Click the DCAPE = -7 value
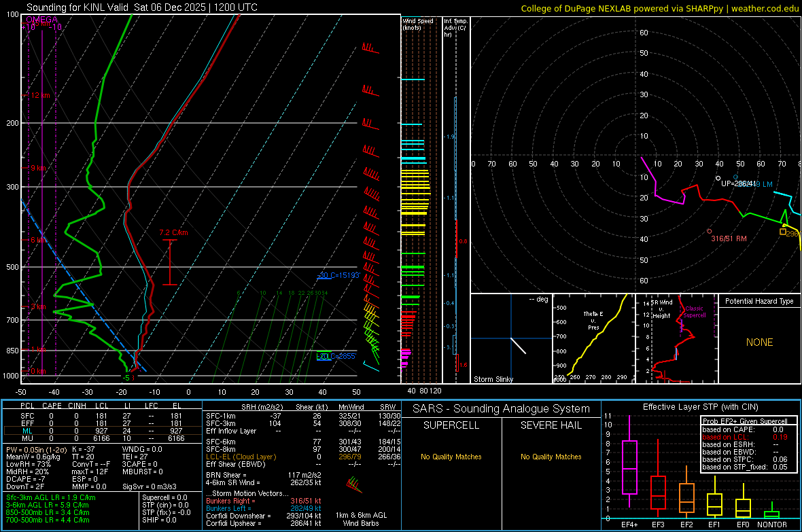Image resolution: width=802 pixels, height=532 pixels. [x=26, y=479]
